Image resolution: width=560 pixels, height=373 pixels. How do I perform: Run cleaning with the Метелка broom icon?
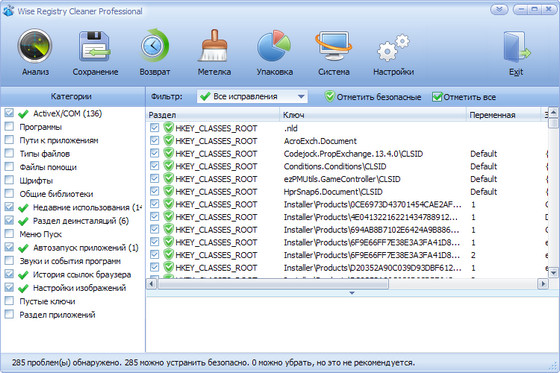(214, 46)
